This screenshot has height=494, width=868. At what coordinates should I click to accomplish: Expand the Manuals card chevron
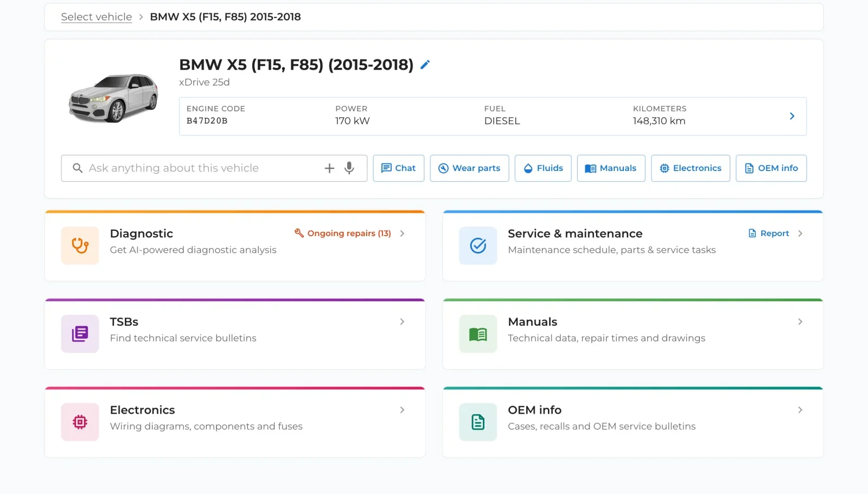pyautogui.click(x=800, y=322)
